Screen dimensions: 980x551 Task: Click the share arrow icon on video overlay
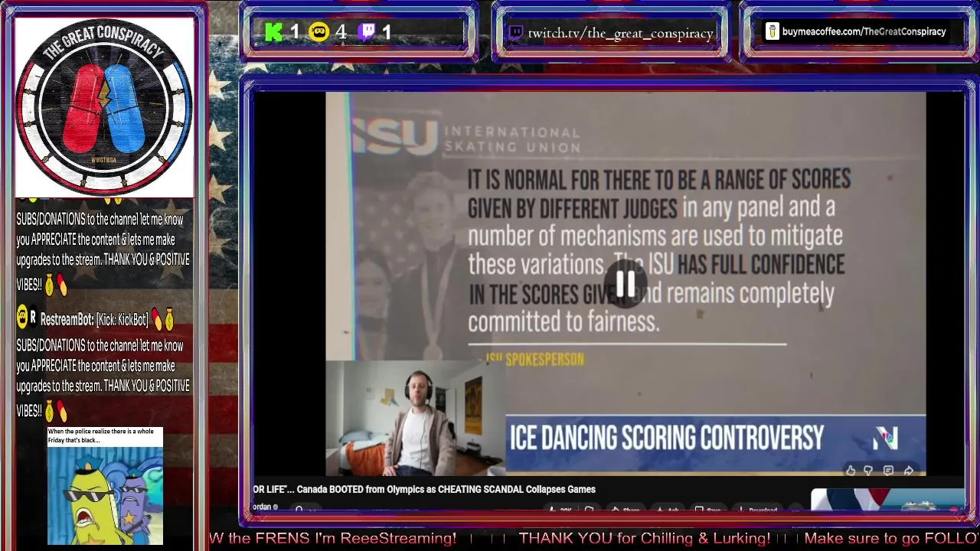pos(908,471)
